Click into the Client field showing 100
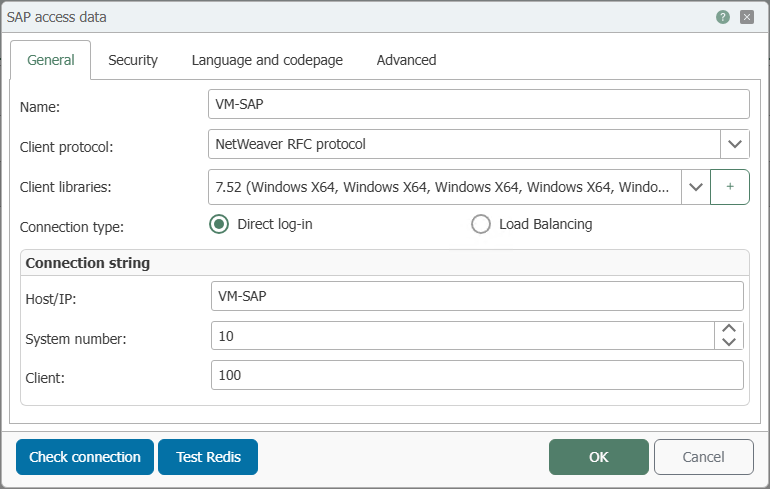 (x=477, y=375)
